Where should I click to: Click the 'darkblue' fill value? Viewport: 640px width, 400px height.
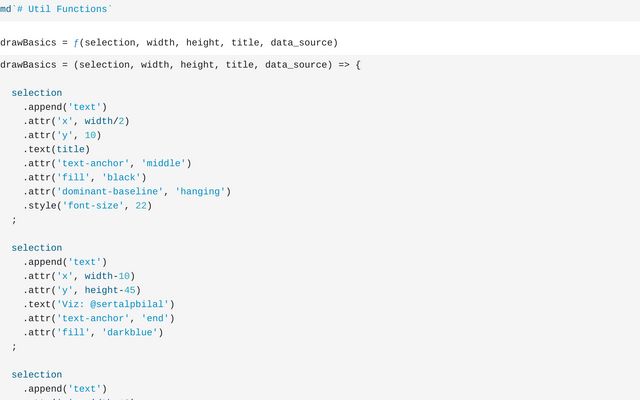[131, 332]
